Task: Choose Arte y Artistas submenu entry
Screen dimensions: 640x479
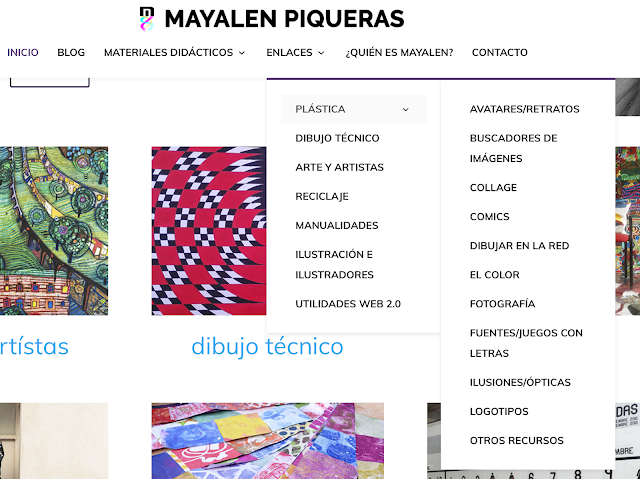Action: [x=339, y=167]
